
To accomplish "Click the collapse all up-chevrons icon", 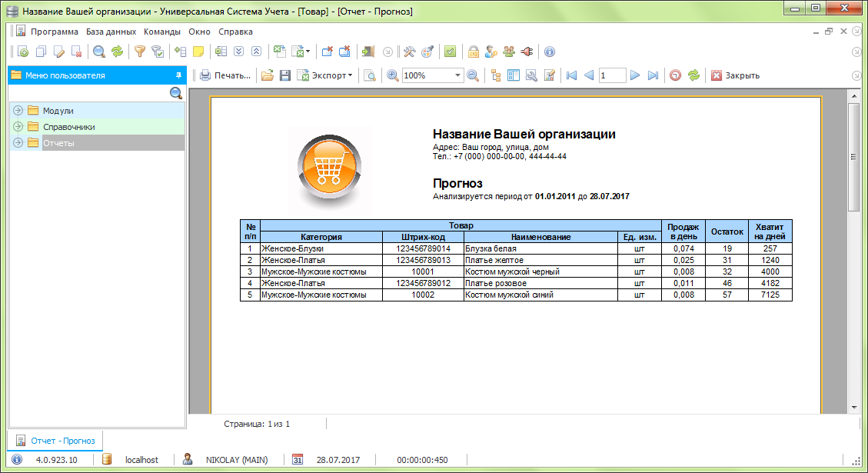I will (256, 52).
